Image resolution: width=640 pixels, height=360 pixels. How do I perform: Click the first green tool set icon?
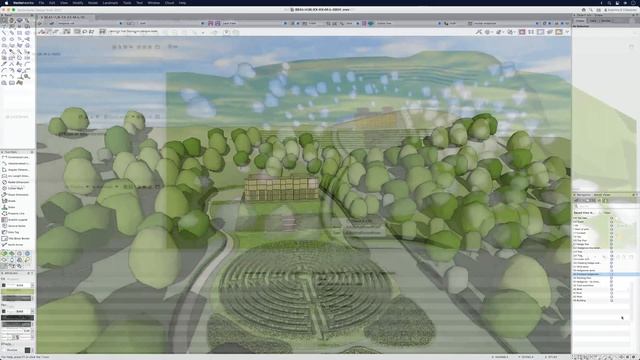pyautogui.click(x=4, y=253)
